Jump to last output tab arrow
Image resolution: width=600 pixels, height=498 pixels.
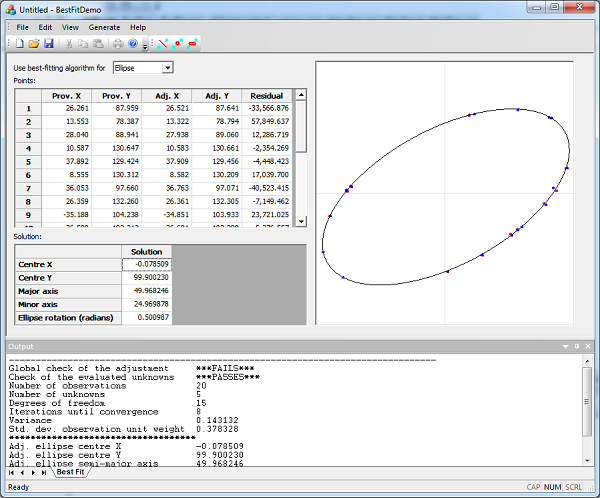coord(44,473)
